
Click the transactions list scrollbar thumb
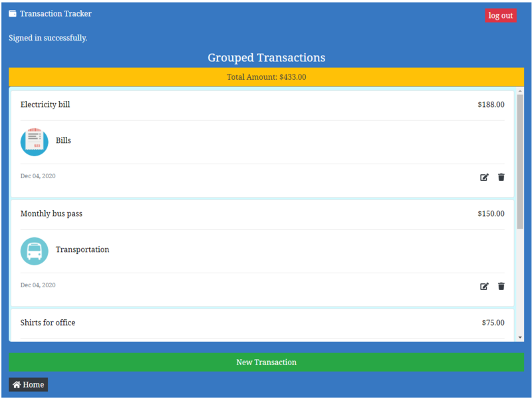click(520, 162)
